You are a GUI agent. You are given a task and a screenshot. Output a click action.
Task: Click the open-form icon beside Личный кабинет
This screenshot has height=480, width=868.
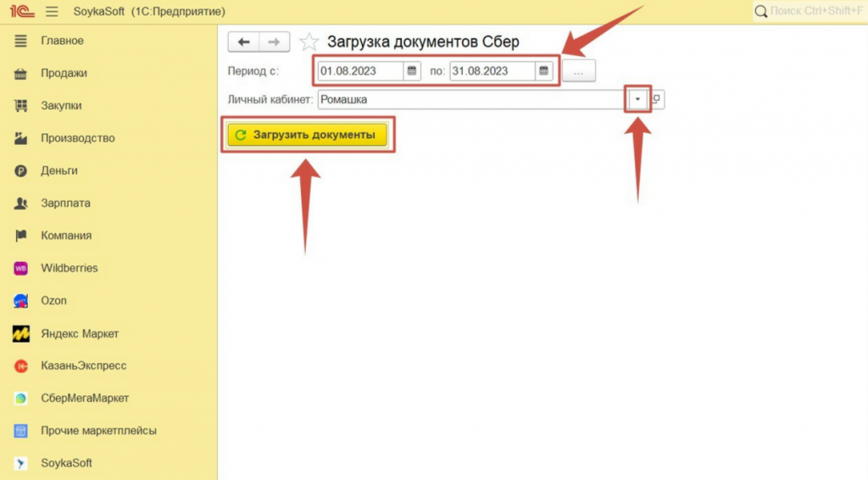657,99
